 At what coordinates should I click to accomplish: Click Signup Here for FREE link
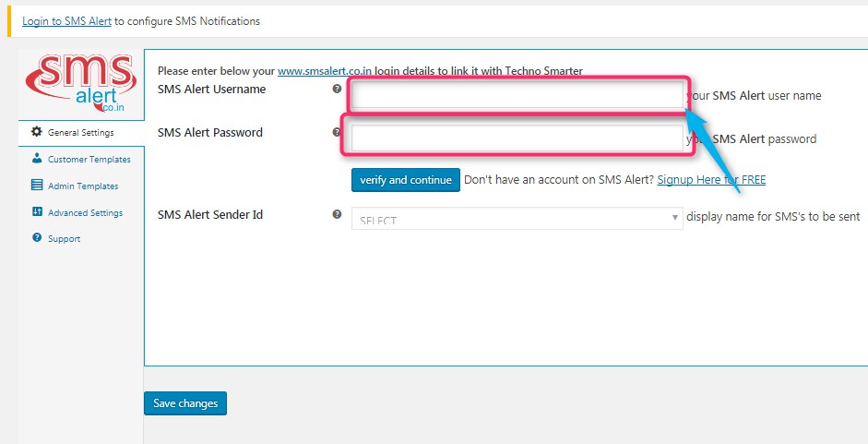(711, 180)
